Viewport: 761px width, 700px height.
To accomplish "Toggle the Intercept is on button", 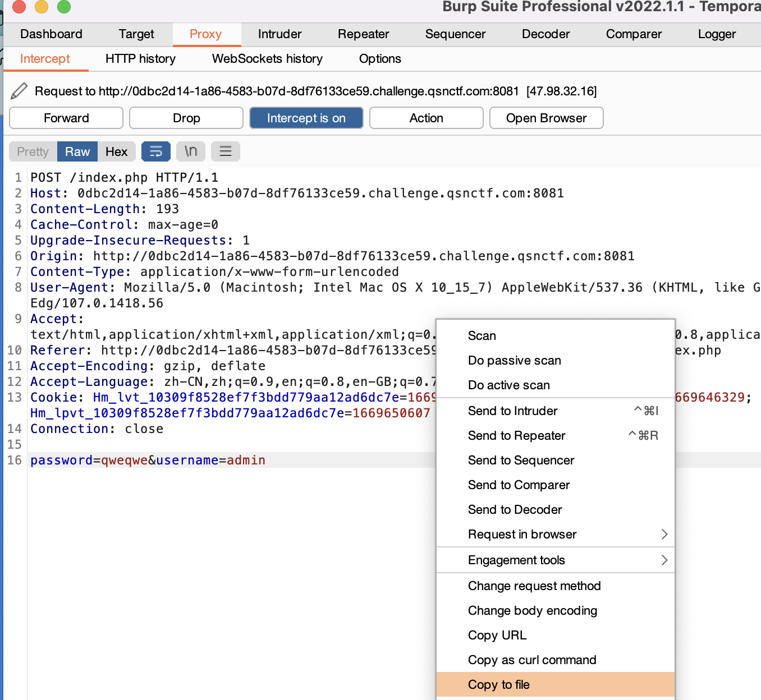I will click(x=306, y=118).
